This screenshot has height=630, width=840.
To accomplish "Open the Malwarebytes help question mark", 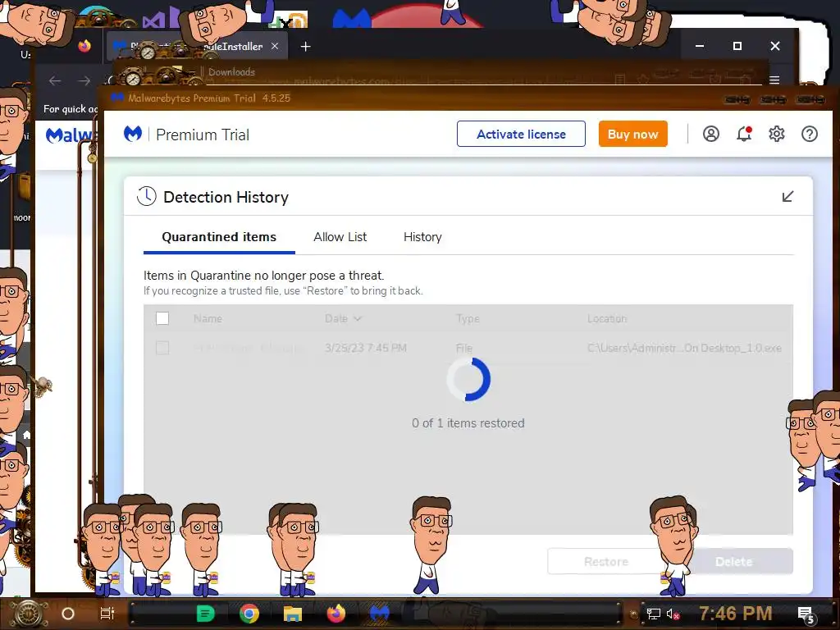I will point(810,134).
